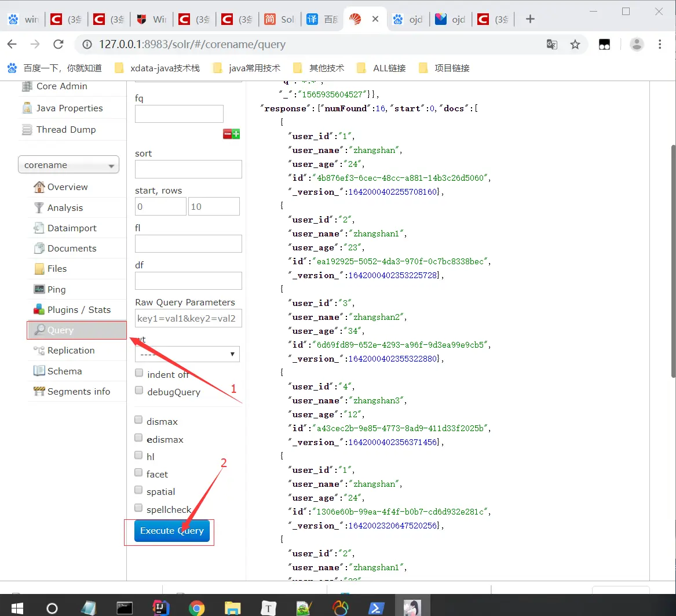Bookmark this page with star icon
The width and height of the screenshot is (676, 616).
pos(575,45)
